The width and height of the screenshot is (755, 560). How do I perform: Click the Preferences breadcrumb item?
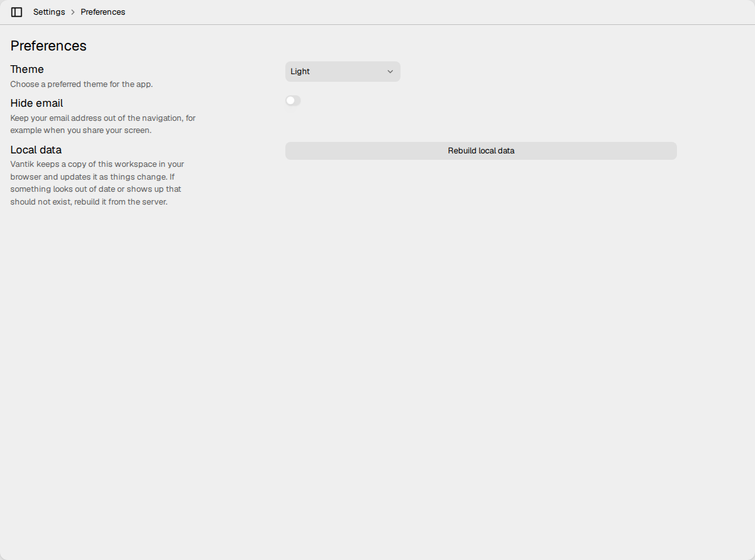[x=102, y=12]
